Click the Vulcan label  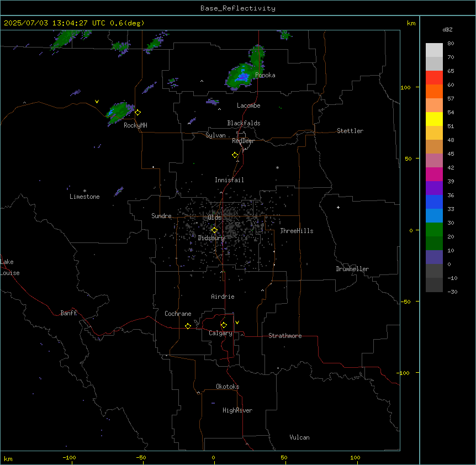coord(299,437)
